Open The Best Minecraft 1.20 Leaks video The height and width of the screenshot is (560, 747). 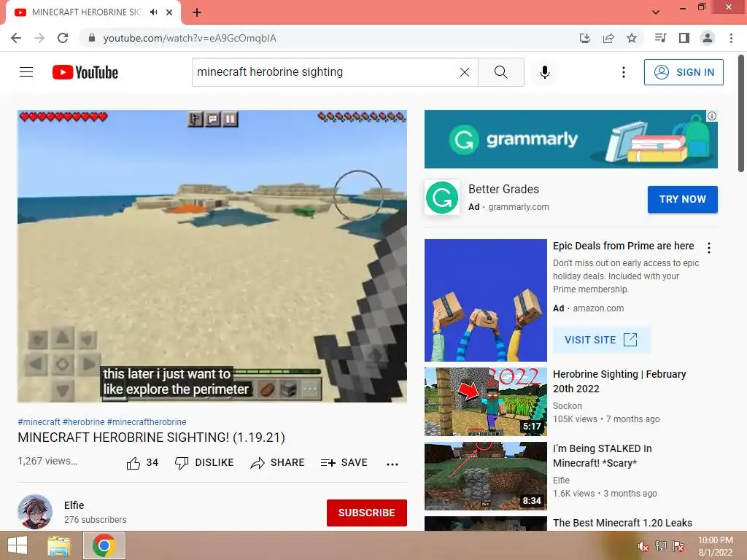(622, 523)
